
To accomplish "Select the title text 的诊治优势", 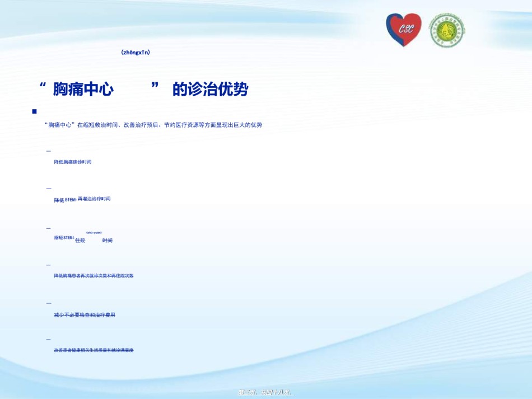I will point(211,89).
